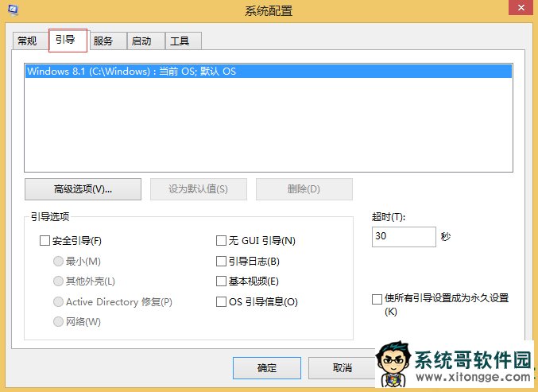
Task: Click the 超时(T) seconds input field
Action: pyautogui.click(x=404, y=236)
